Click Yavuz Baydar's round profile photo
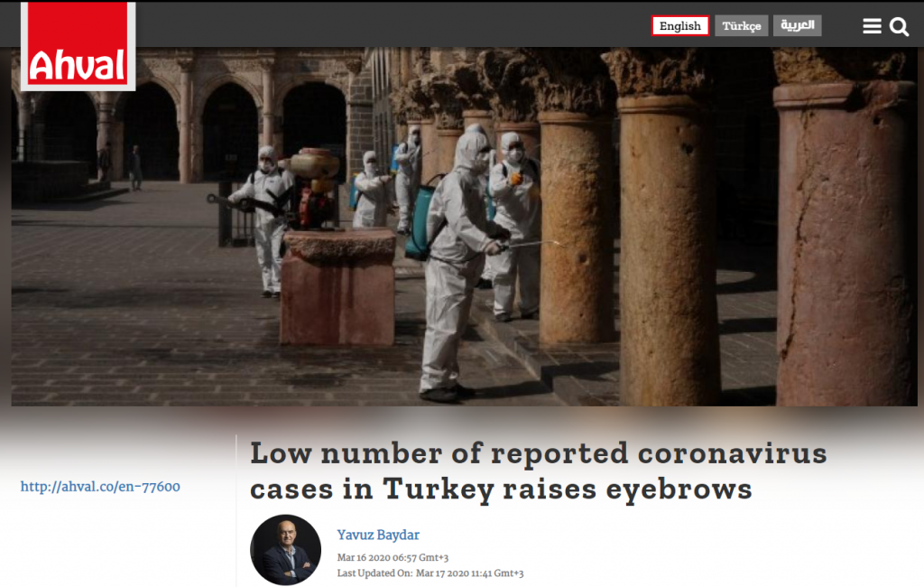924x587 pixels. pos(285,550)
